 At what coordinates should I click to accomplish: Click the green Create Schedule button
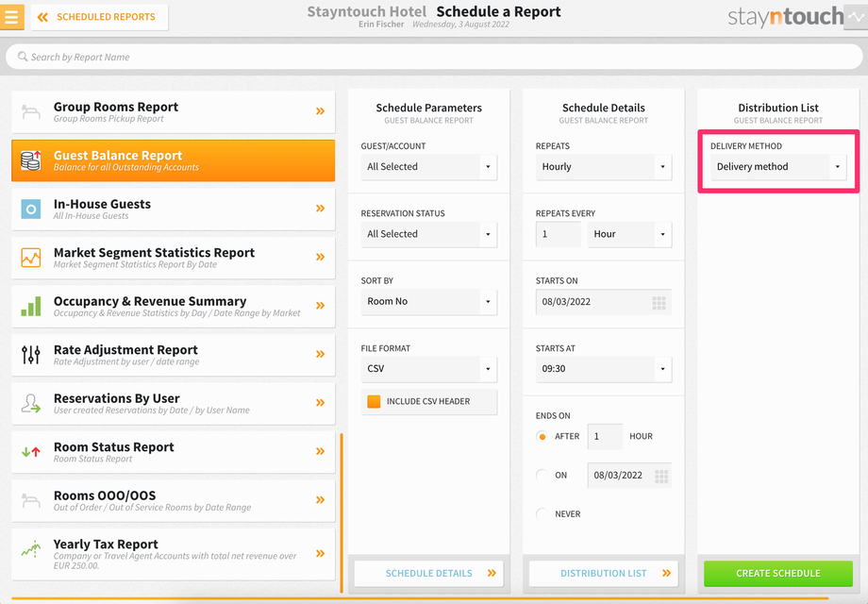[778, 574]
